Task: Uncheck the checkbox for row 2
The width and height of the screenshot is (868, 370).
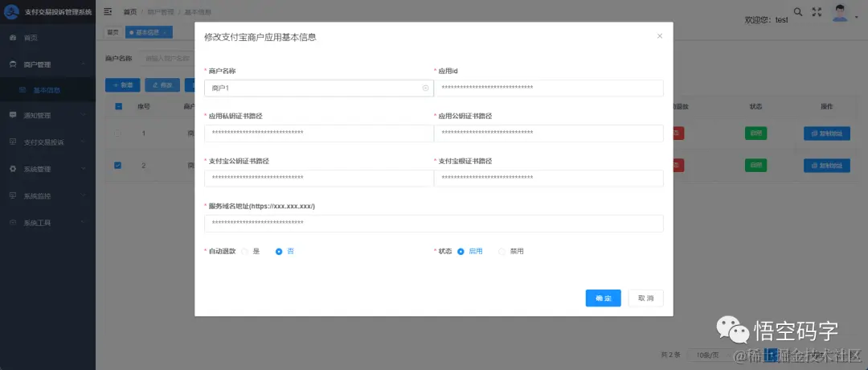Action: tap(117, 165)
